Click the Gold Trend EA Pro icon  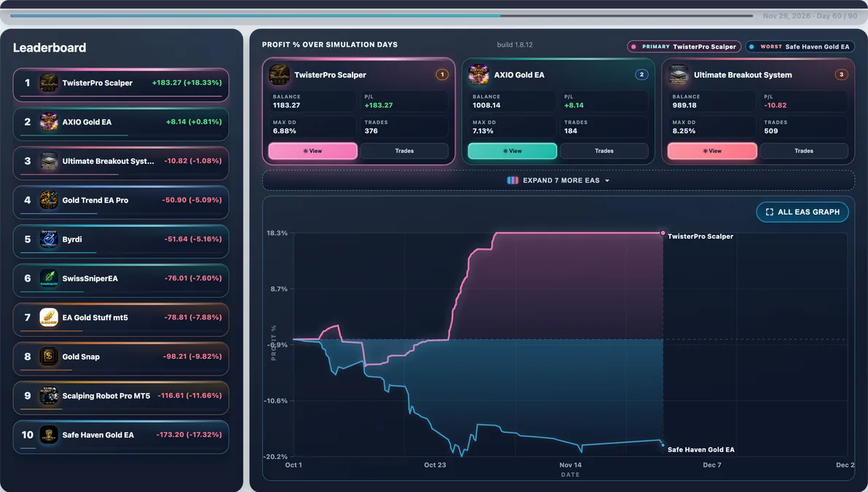[x=49, y=200]
